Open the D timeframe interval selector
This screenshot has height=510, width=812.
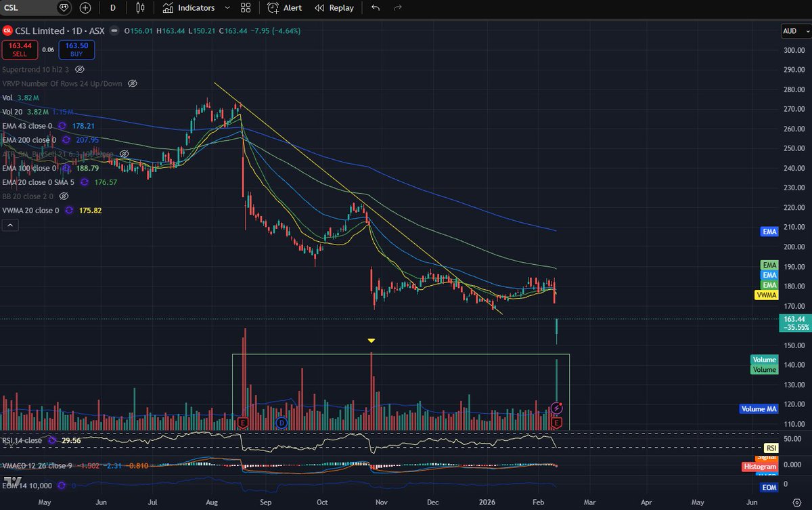pyautogui.click(x=112, y=8)
